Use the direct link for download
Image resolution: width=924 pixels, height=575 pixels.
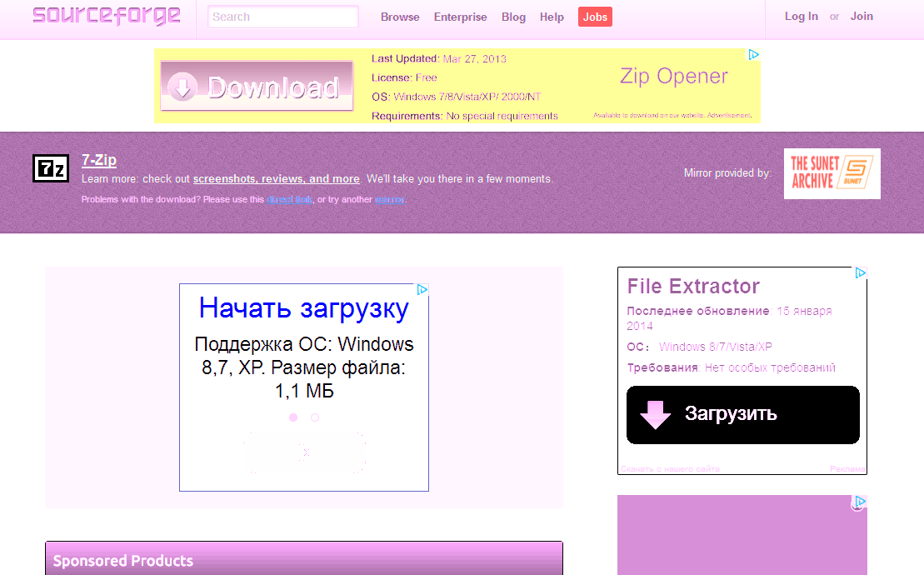289,200
